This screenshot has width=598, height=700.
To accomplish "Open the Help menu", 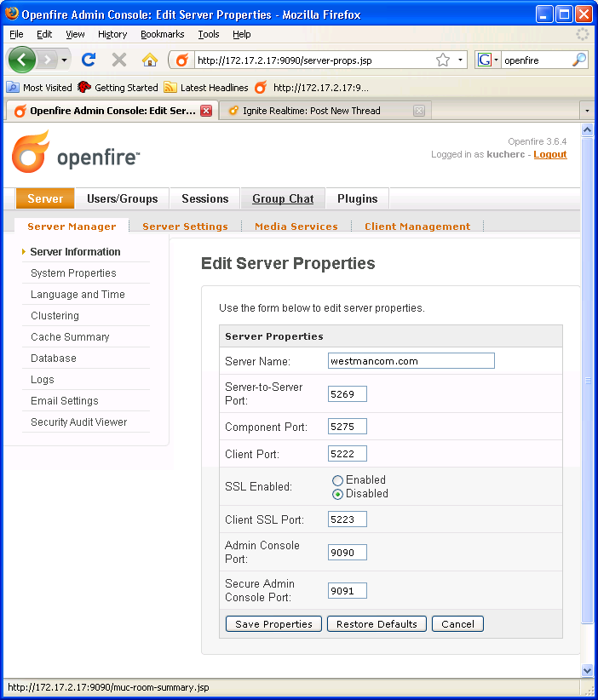I will (242, 34).
